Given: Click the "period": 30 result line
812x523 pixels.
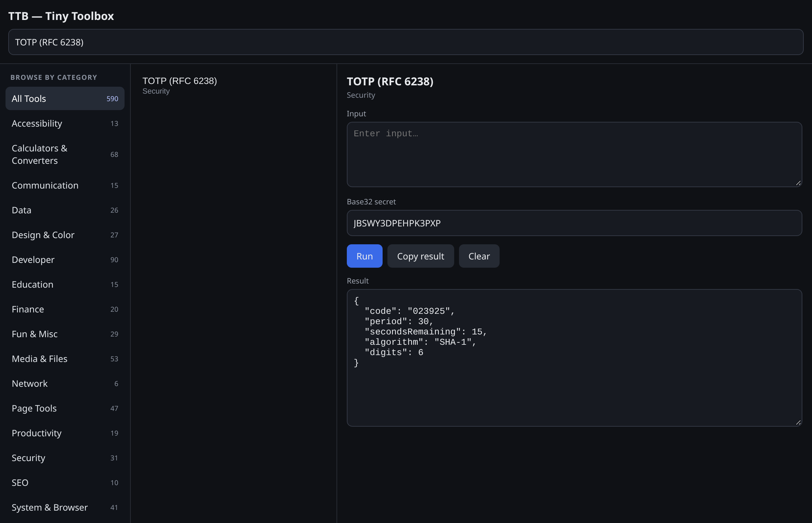Looking at the screenshot, I should [399, 321].
